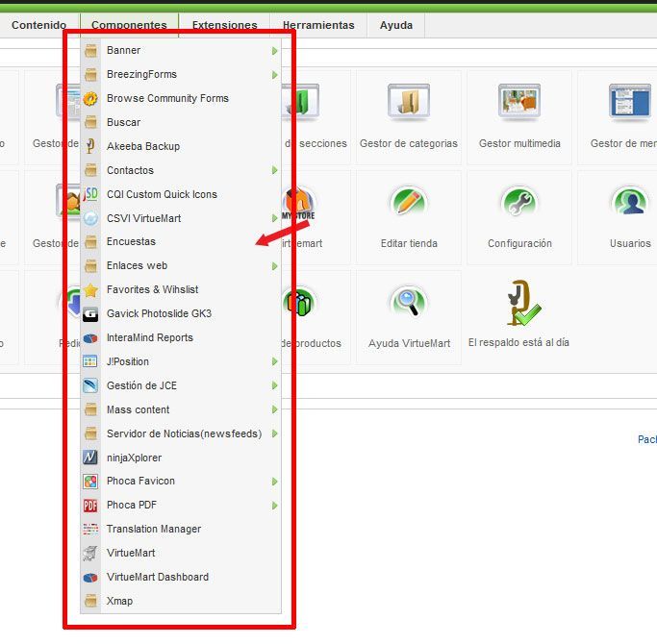The image size is (657, 644).
Task: Click the VirtueMart shopping cart icon
Action: (x=90, y=553)
